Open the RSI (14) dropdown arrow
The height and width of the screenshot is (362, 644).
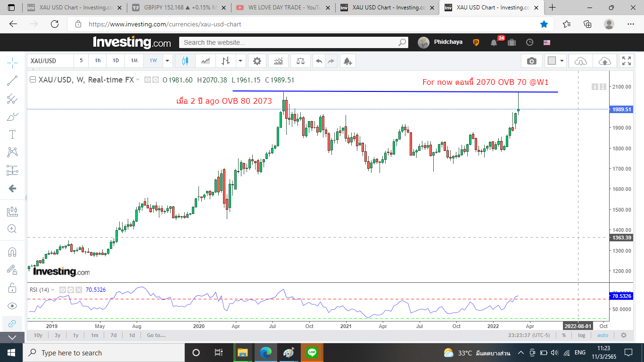53,290
